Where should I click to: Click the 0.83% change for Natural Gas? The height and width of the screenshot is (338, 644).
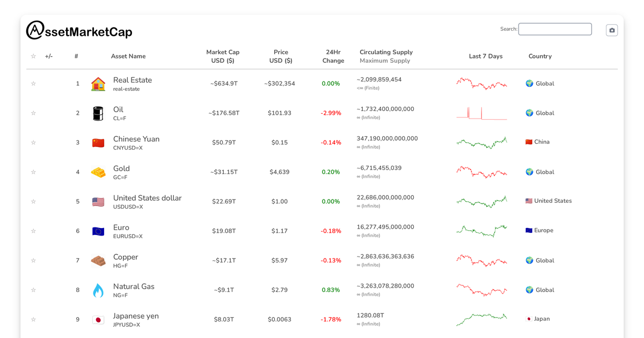point(331,290)
